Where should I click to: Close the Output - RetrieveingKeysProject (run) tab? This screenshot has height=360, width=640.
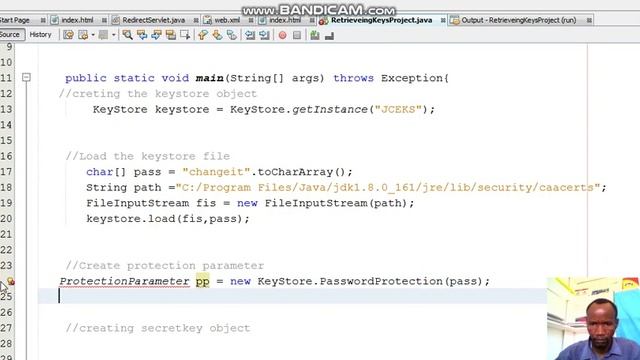pyautogui.click(x=589, y=20)
